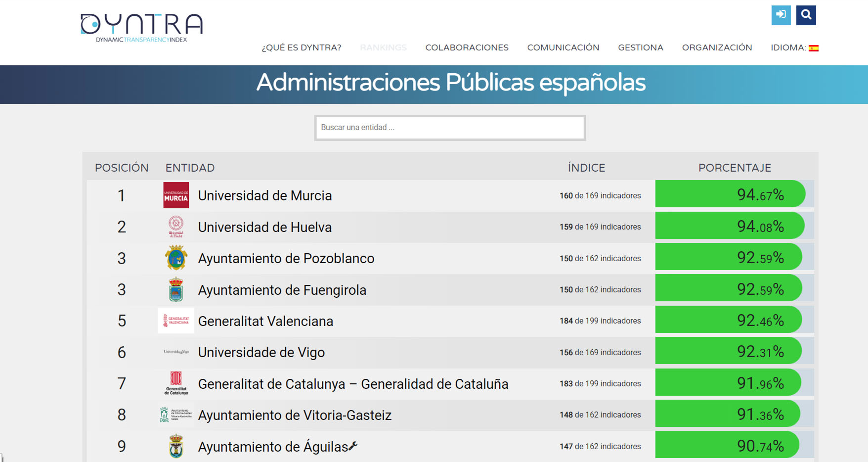This screenshot has width=868, height=462.
Task: Click '147 de 162 indicadores' text
Action: [x=600, y=446]
